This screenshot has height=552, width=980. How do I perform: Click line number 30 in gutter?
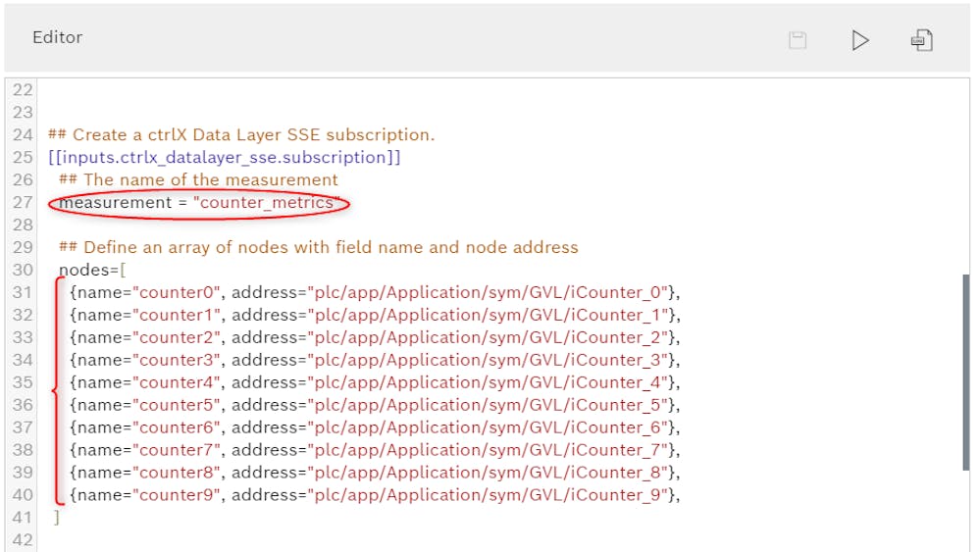click(23, 270)
